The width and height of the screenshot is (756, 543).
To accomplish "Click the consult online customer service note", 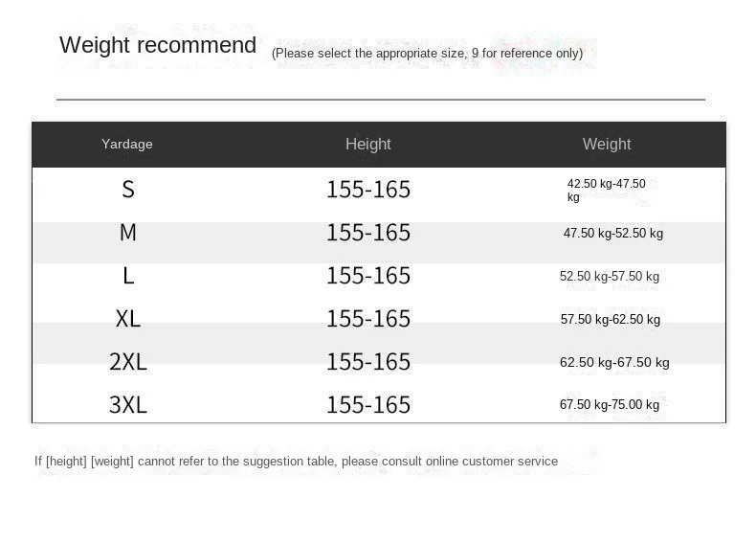I will (296, 461).
